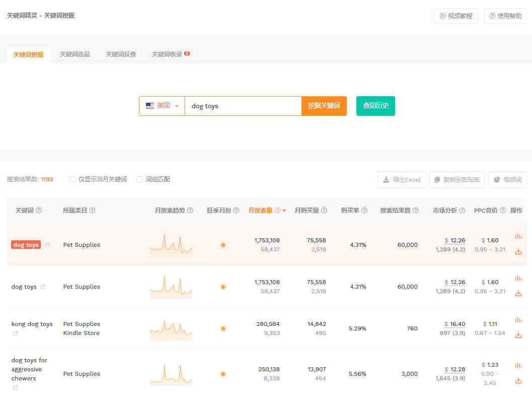Click the 3,000 search results value
The image size is (532, 397).
point(410,374)
